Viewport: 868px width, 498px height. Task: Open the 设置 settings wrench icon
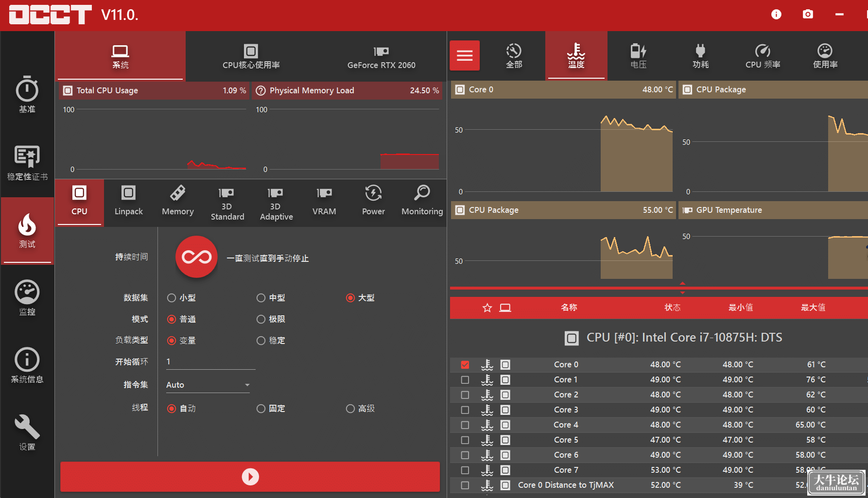[x=27, y=432]
